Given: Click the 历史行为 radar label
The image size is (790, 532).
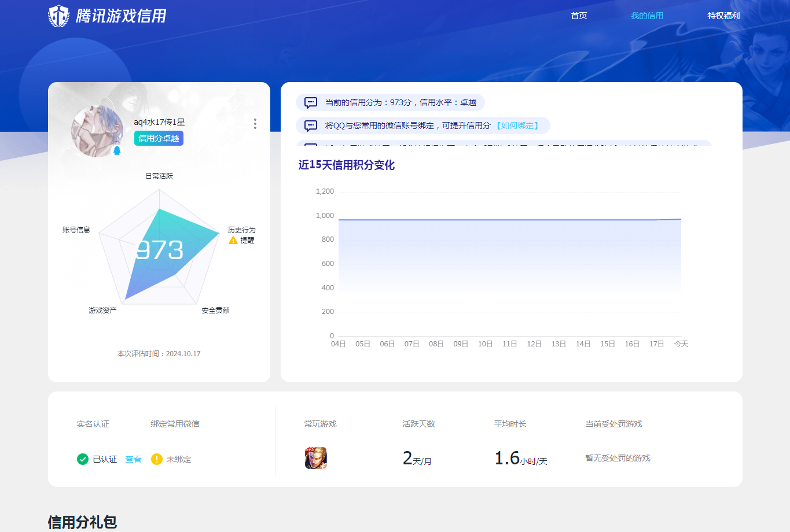Looking at the screenshot, I should 241,230.
